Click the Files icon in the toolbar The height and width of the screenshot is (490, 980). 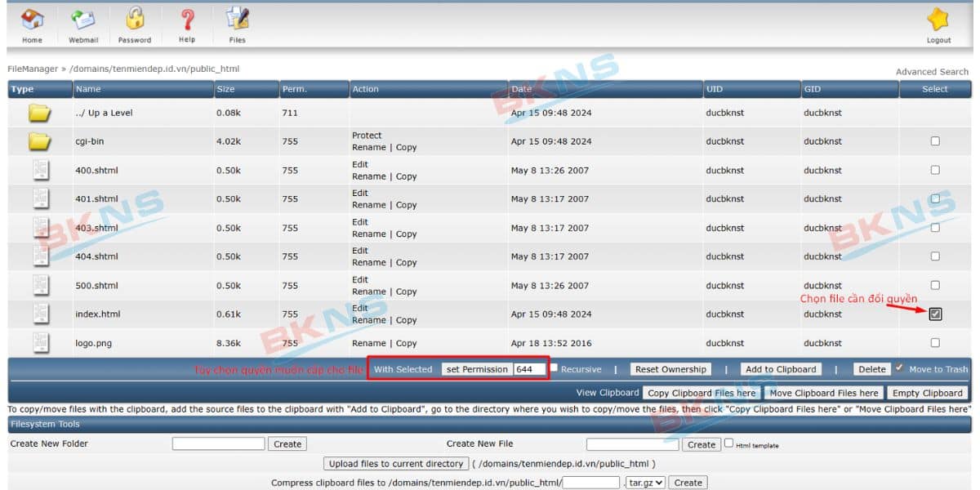(x=237, y=18)
